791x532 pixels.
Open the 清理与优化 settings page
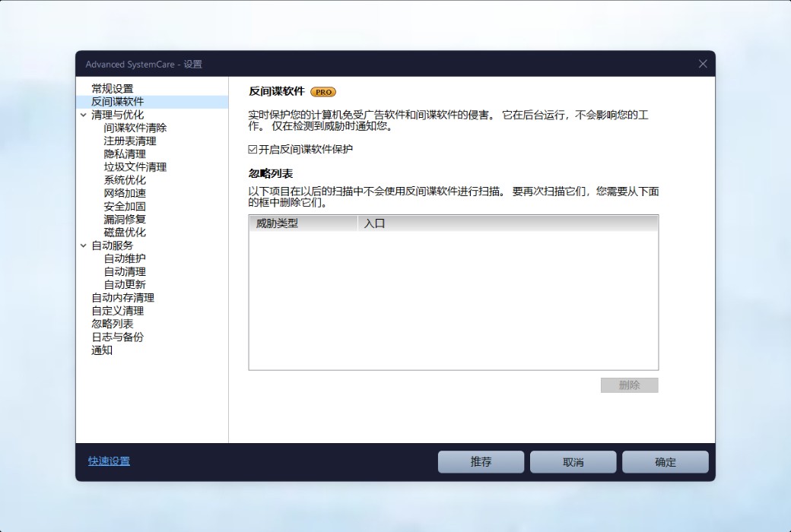point(117,115)
